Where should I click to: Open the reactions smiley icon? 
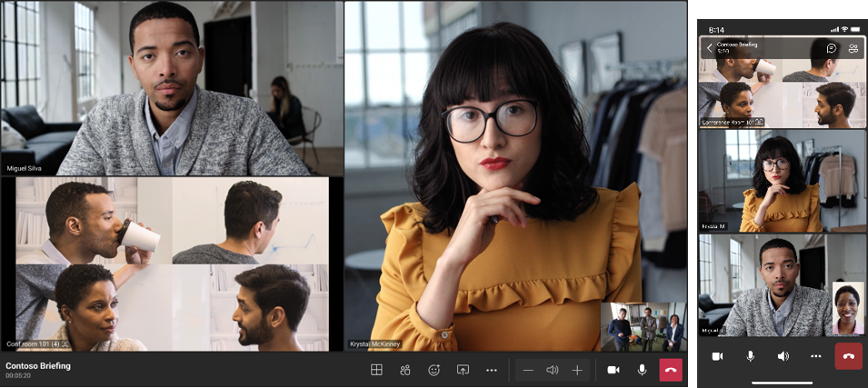pyautogui.click(x=434, y=371)
